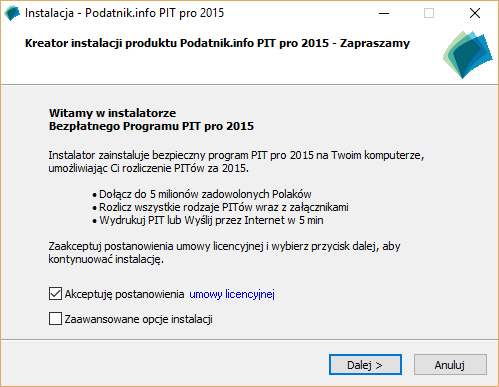Cancel installation with Anuluj button
This screenshot has height=387, width=499.
(450, 365)
